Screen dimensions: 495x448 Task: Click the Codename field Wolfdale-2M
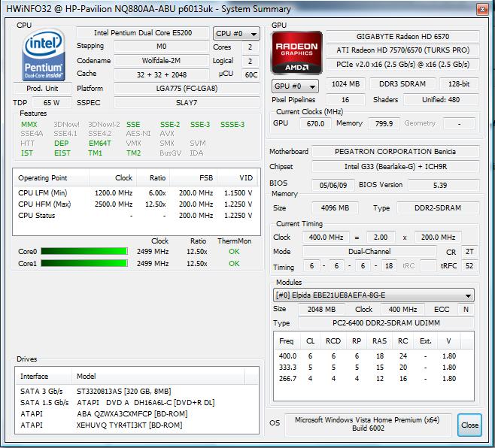[161, 61]
